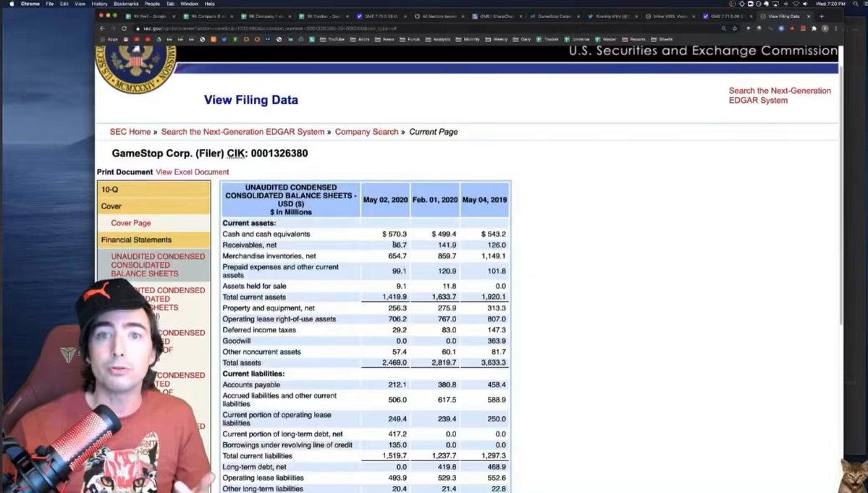This screenshot has width=868, height=493.
Task: Open the YouTube bookmark folder
Action: tap(332, 39)
